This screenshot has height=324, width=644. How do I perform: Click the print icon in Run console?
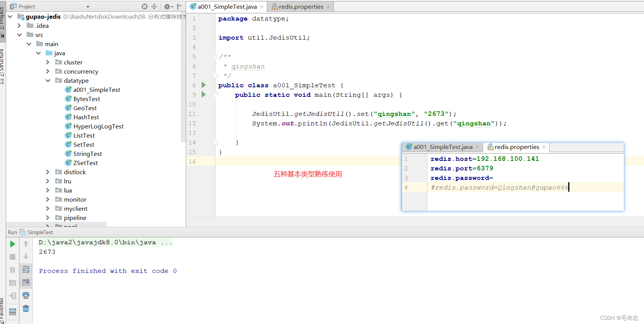click(26, 295)
